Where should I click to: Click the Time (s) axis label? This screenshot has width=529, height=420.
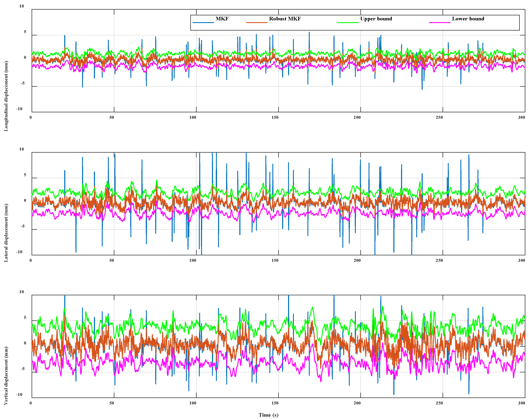point(268,415)
